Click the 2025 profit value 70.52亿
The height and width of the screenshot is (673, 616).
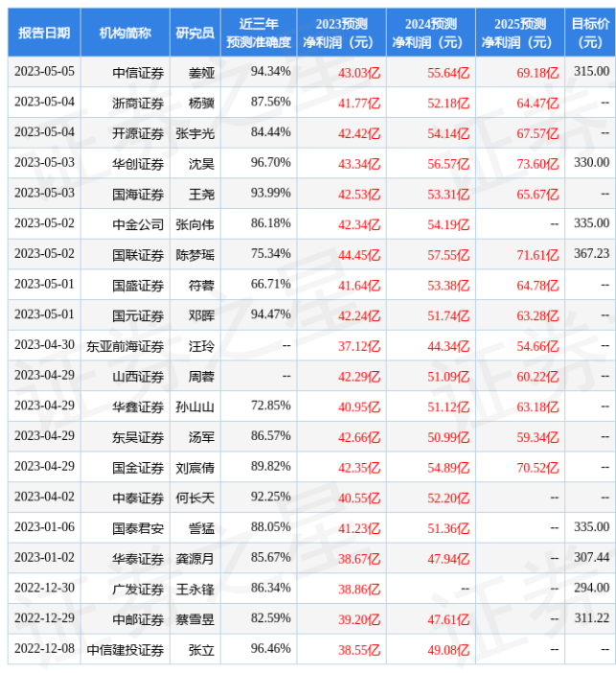(x=537, y=468)
